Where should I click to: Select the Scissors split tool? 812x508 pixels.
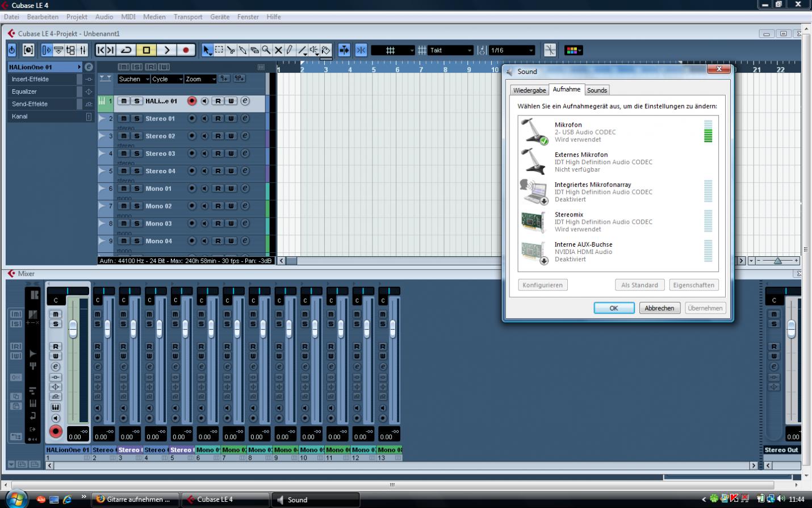point(231,50)
